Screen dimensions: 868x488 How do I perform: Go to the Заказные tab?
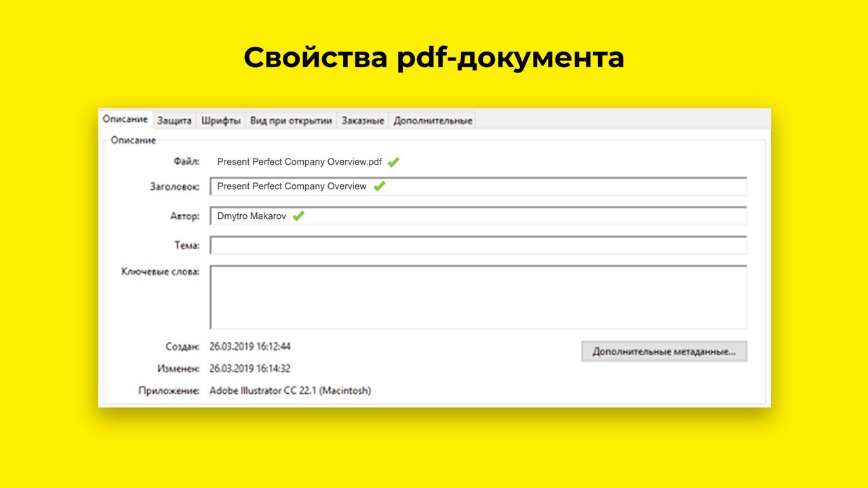pyautogui.click(x=363, y=121)
